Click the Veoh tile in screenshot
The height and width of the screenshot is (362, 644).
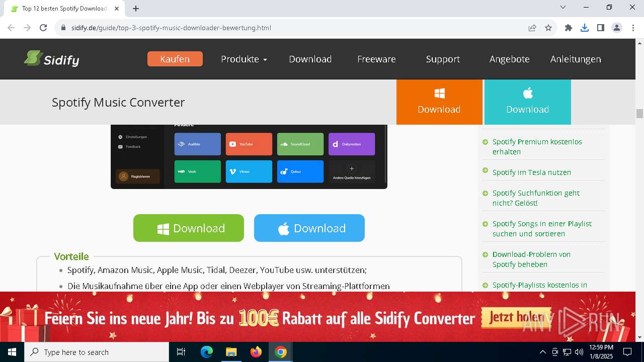pyautogui.click(x=198, y=171)
